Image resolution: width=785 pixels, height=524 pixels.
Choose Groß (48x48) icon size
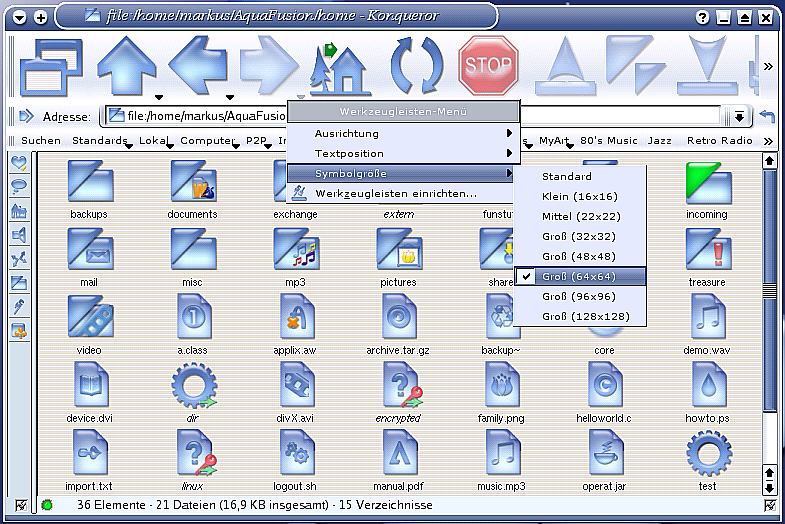580,256
